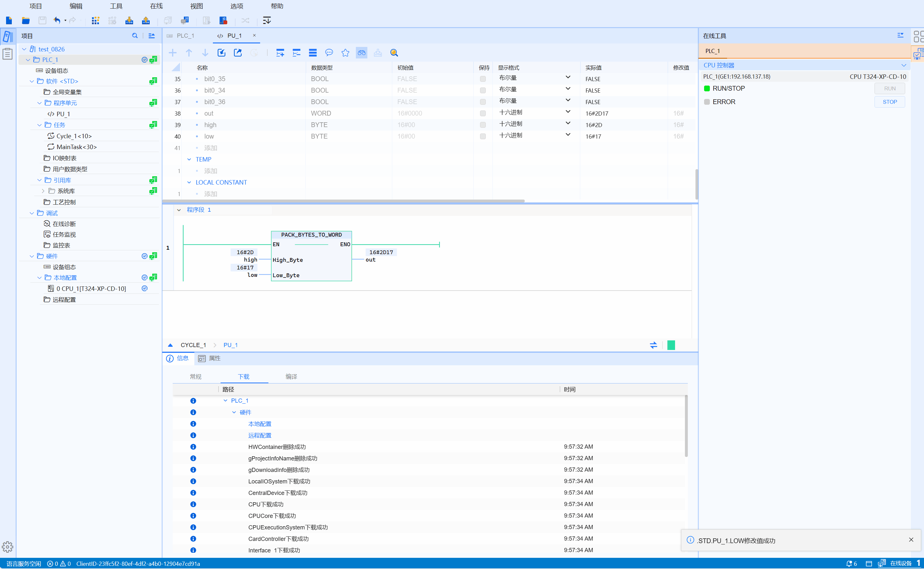Viewport: 924px width, 569px height.
Task: Switch to the 编译 tab
Action: point(291,376)
